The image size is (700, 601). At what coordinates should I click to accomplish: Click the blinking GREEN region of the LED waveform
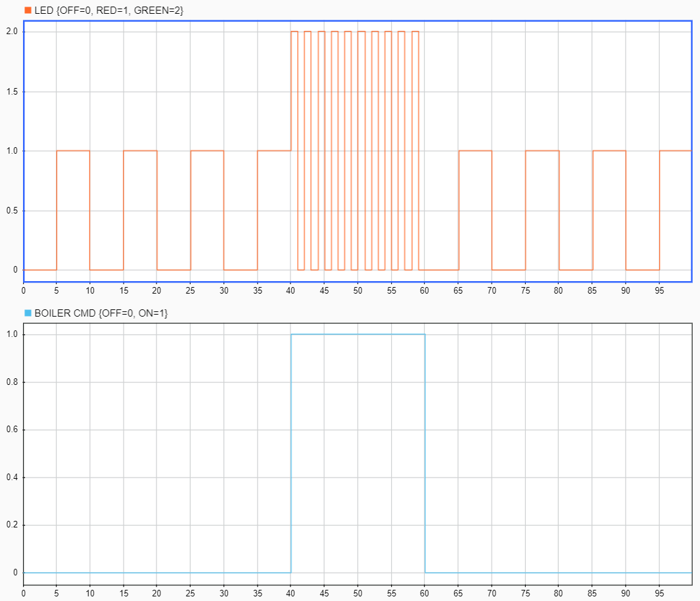point(358,31)
